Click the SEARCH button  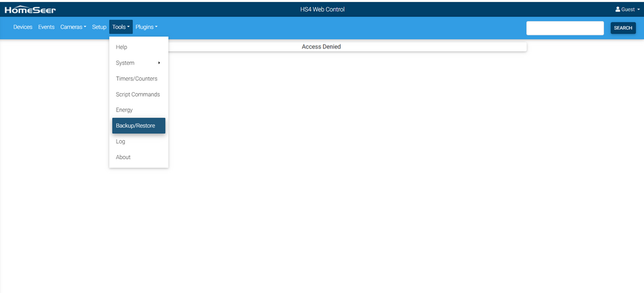[623, 28]
